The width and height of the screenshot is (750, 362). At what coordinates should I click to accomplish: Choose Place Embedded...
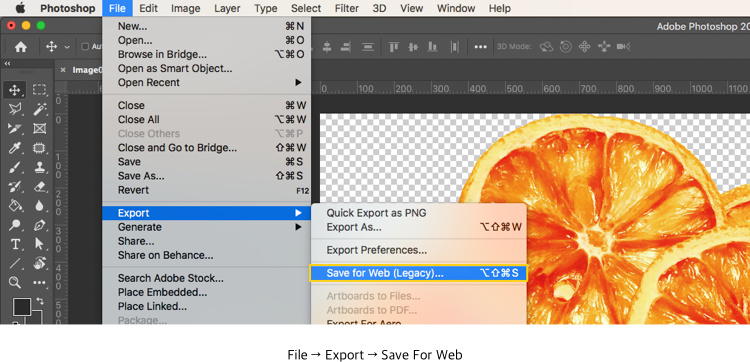coord(207,292)
